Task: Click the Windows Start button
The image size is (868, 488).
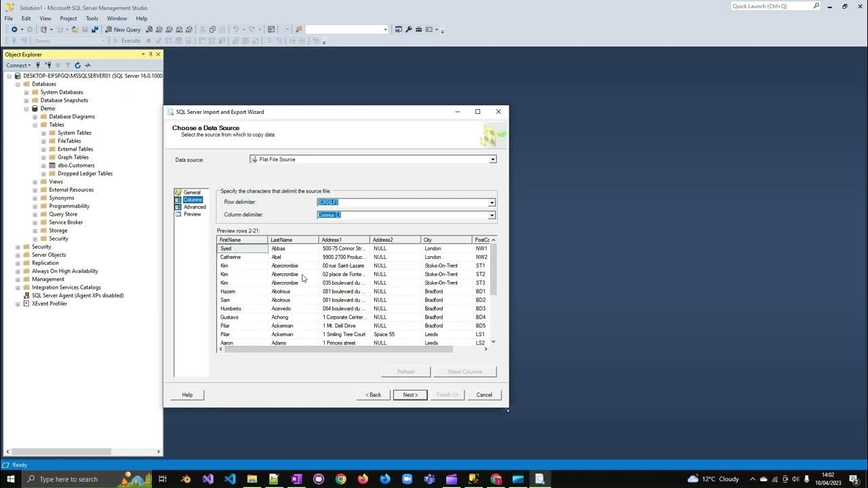Action: point(11,479)
